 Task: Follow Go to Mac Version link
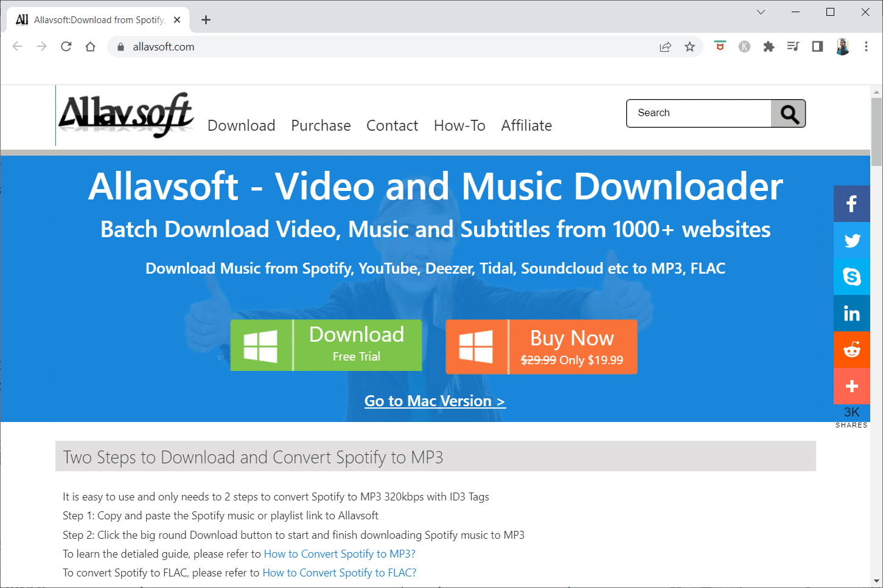click(x=435, y=401)
